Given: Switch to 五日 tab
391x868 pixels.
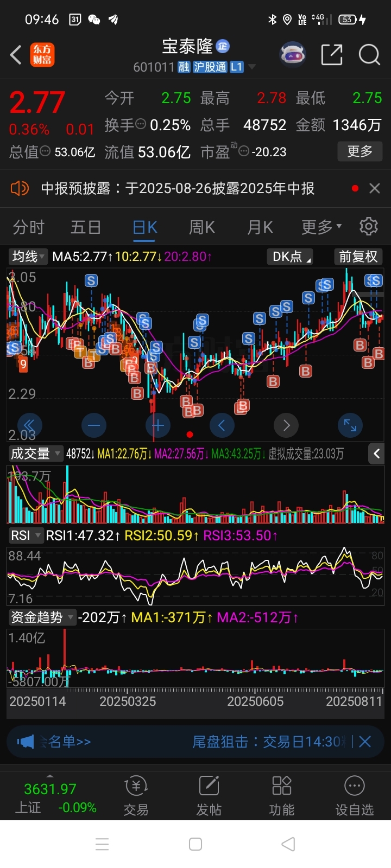Looking at the screenshot, I should (x=86, y=227).
